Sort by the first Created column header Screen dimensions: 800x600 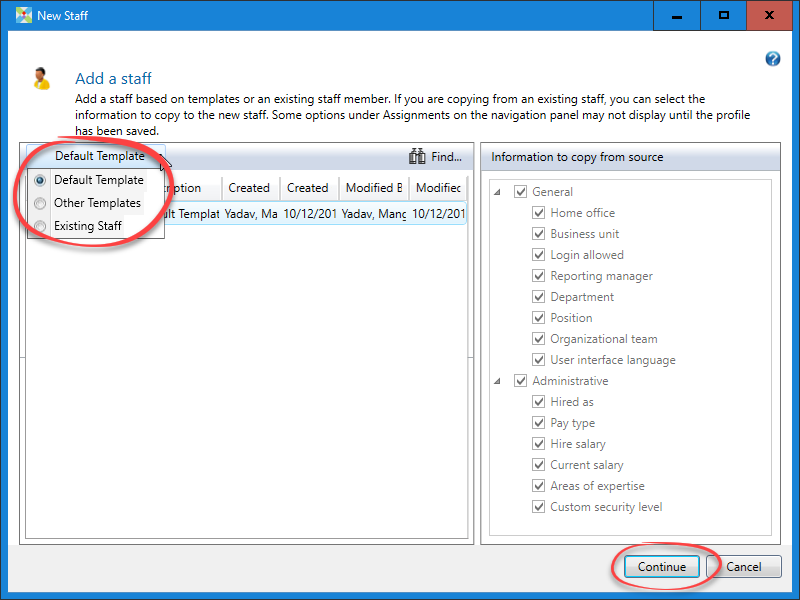tap(249, 188)
